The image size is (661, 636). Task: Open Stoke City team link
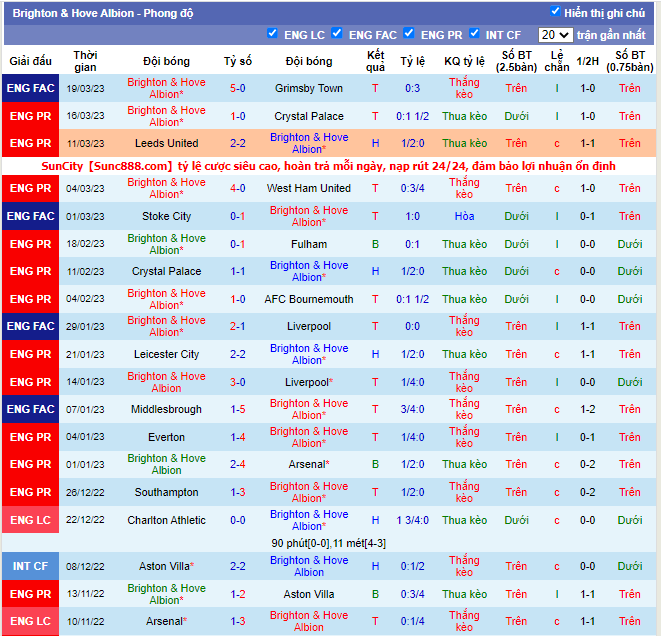pyautogui.click(x=166, y=216)
